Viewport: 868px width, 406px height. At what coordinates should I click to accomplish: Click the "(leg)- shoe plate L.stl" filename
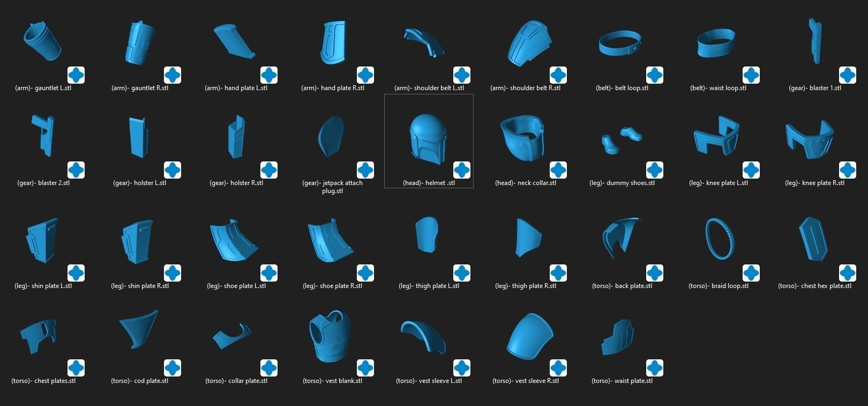click(x=236, y=286)
